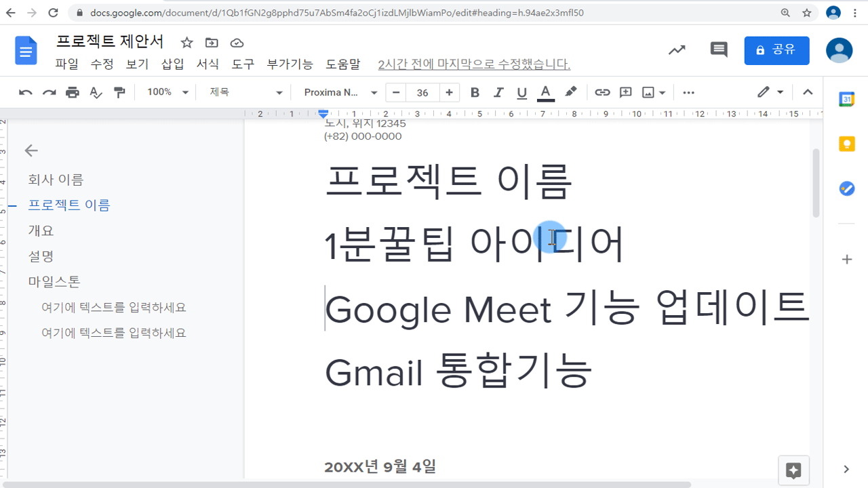Image resolution: width=868 pixels, height=488 pixels.
Task: Get add-ons with the plus icon
Action: coord(847,259)
